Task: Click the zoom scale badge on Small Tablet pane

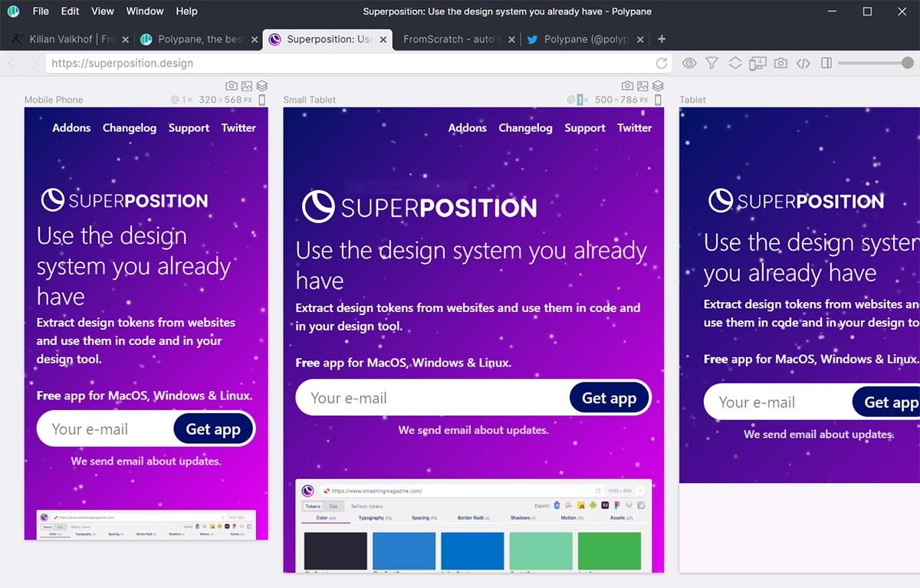Action: tap(580, 99)
